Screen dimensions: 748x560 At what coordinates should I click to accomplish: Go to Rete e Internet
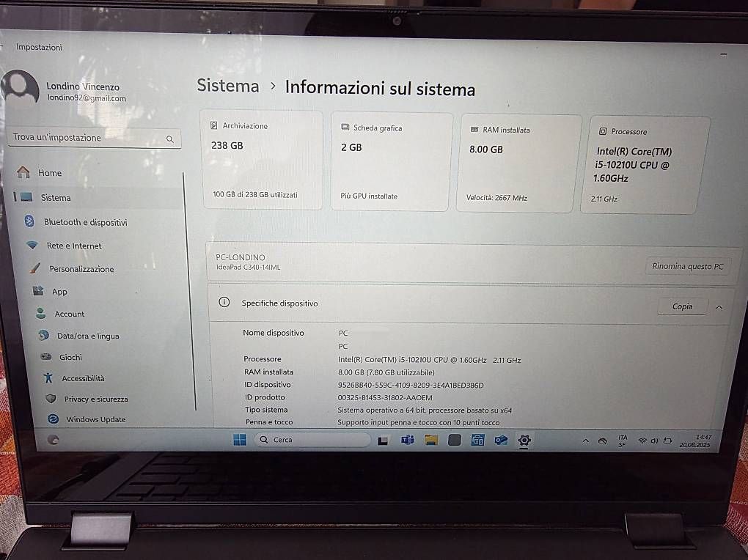click(74, 246)
